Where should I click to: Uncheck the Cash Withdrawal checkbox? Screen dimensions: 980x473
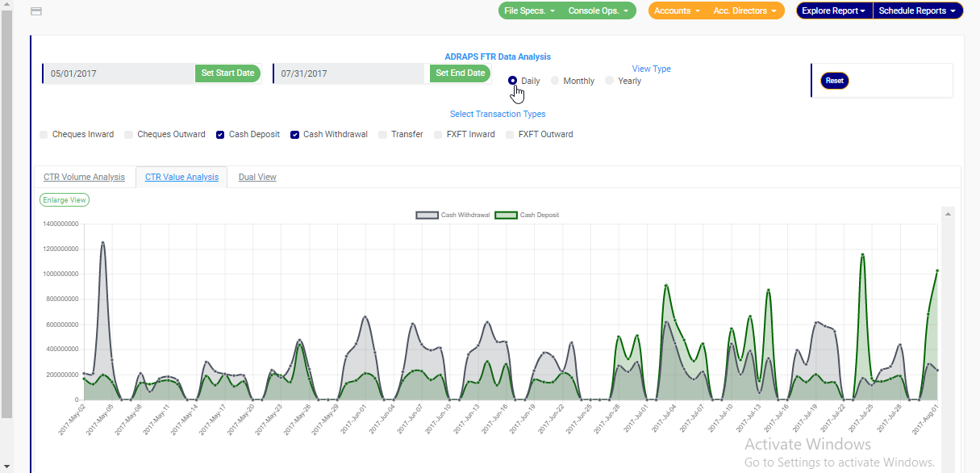295,135
